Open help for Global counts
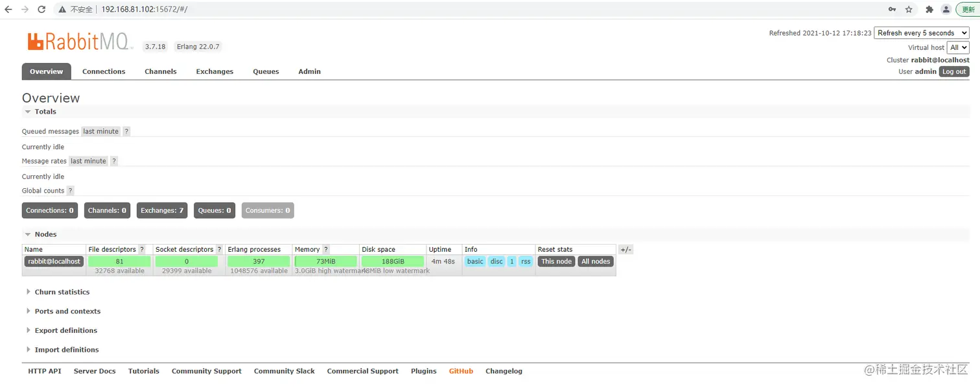Viewport: 980px width, 388px height. (x=70, y=191)
